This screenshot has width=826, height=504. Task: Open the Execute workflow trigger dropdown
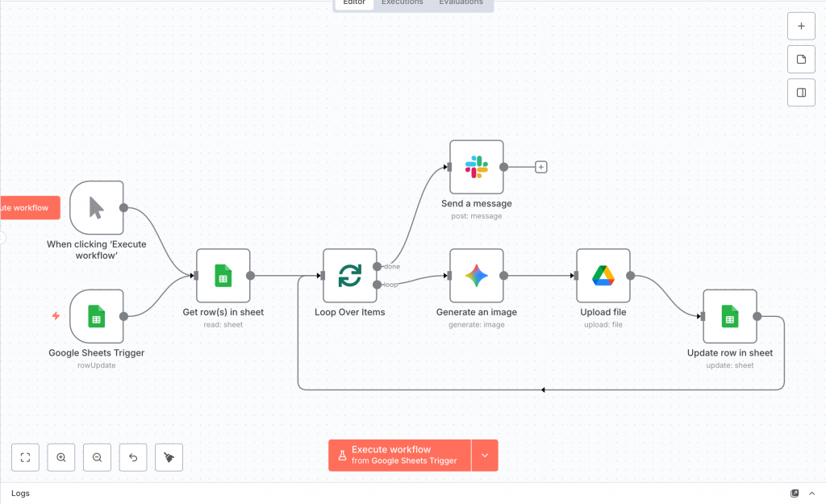pos(485,456)
